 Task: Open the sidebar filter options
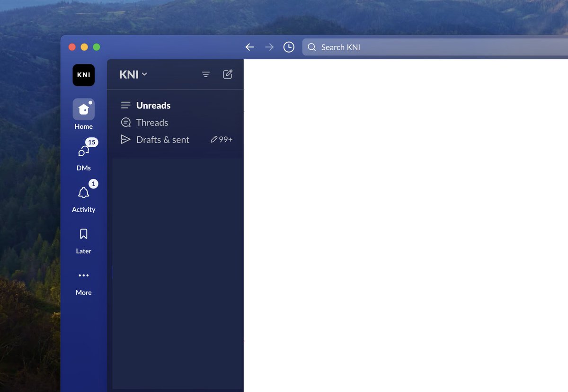[205, 74]
